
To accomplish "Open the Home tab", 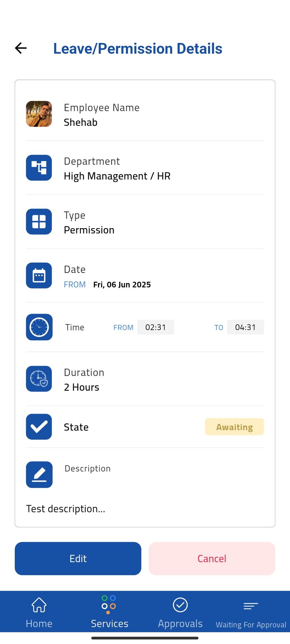I will (39, 612).
